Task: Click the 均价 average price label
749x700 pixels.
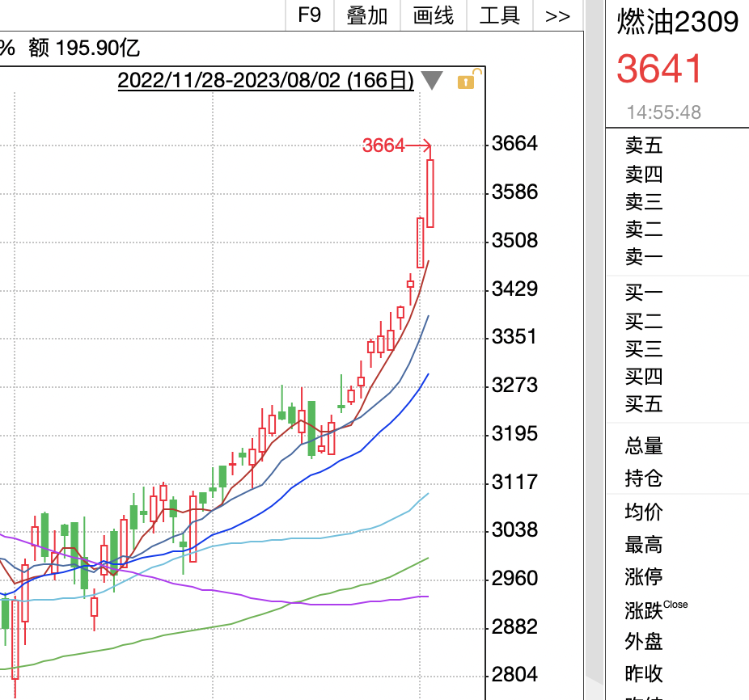Action: (x=644, y=512)
